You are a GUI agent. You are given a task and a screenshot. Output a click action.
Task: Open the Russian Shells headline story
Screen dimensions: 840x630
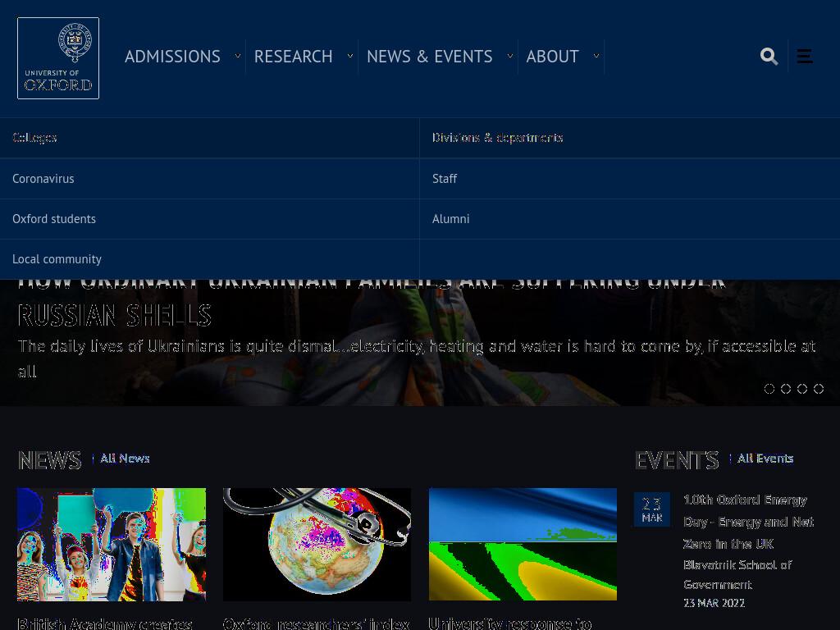click(372, 303)
